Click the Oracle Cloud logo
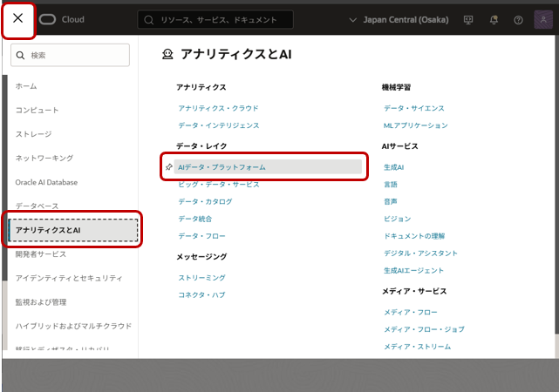Screen dimensions: 559x392 [47, 19]
